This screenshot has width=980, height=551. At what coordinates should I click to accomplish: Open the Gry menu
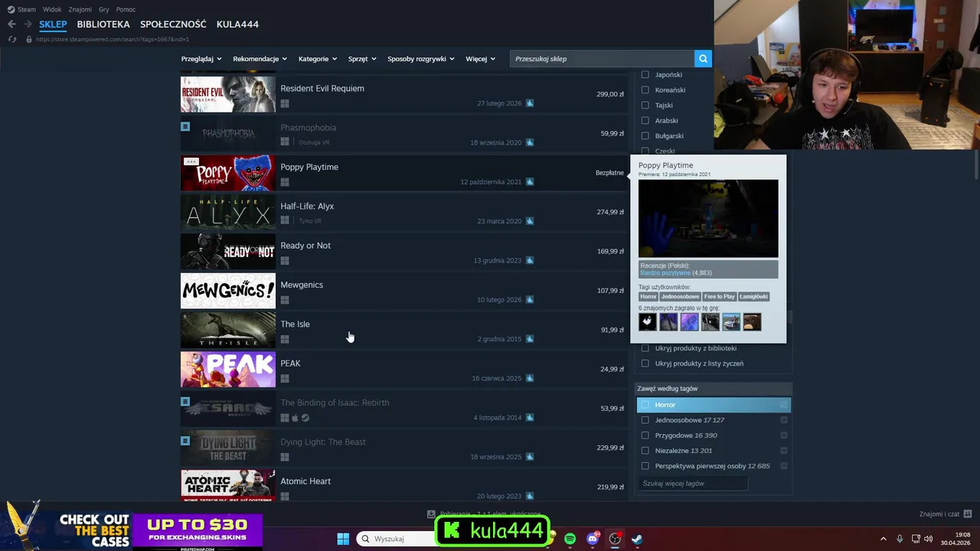[103, 9]
